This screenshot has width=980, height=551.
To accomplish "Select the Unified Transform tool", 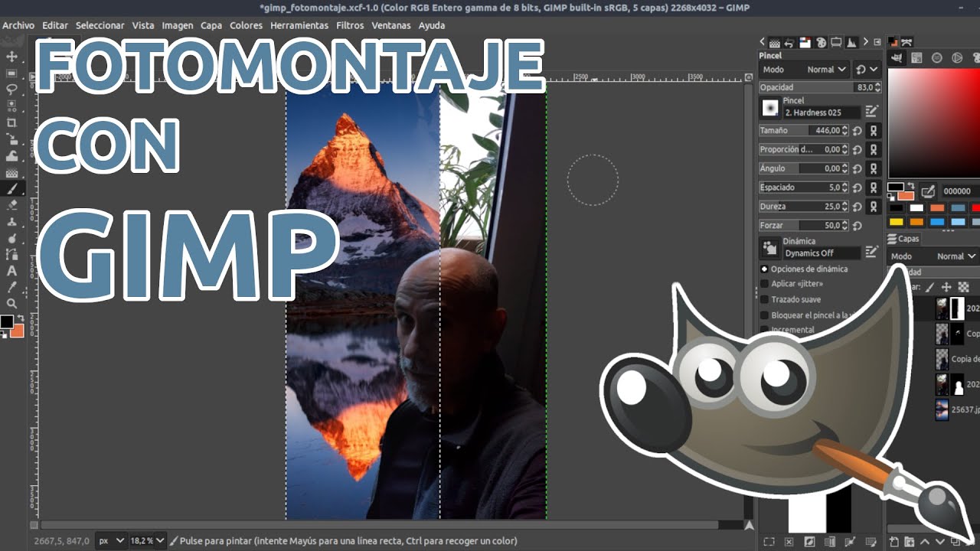I will coord(11,139).
